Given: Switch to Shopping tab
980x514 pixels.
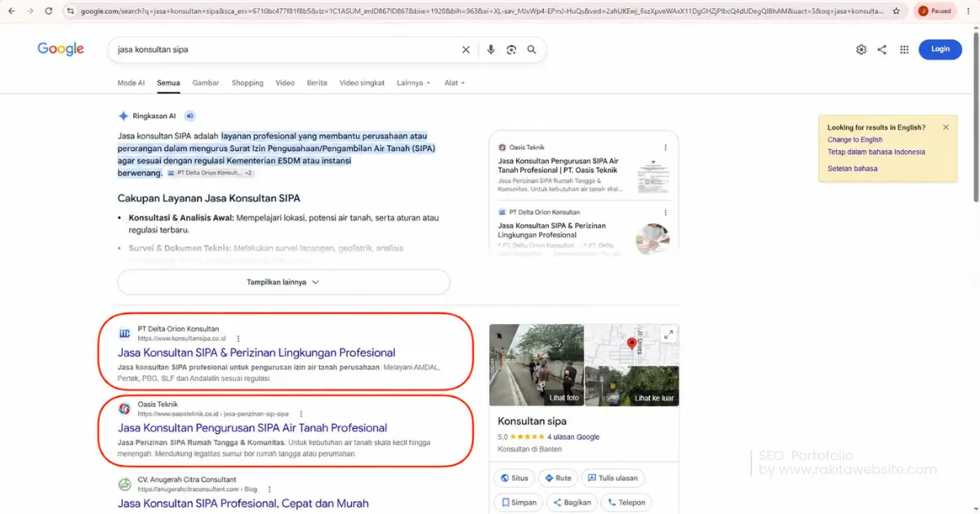Looking at the screenshot, I should (247, 82).
